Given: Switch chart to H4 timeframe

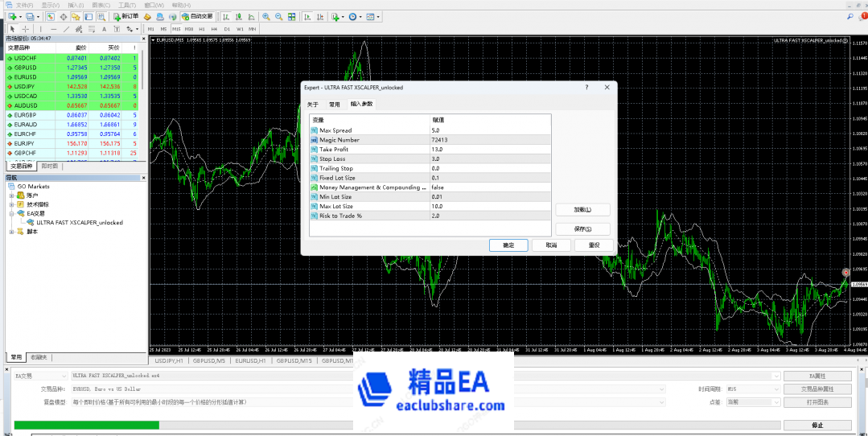Looking at the screenshot, I should [214, 29].
